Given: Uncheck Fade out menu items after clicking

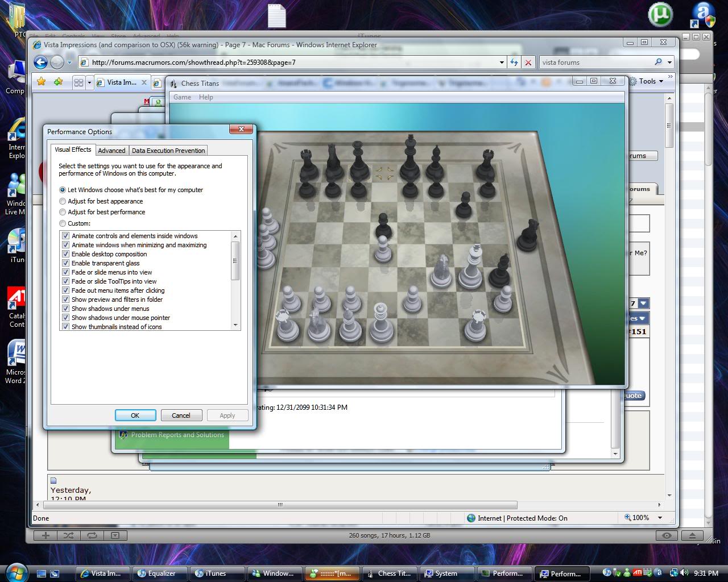Looking at the screenshot, I should pos(66,290).
